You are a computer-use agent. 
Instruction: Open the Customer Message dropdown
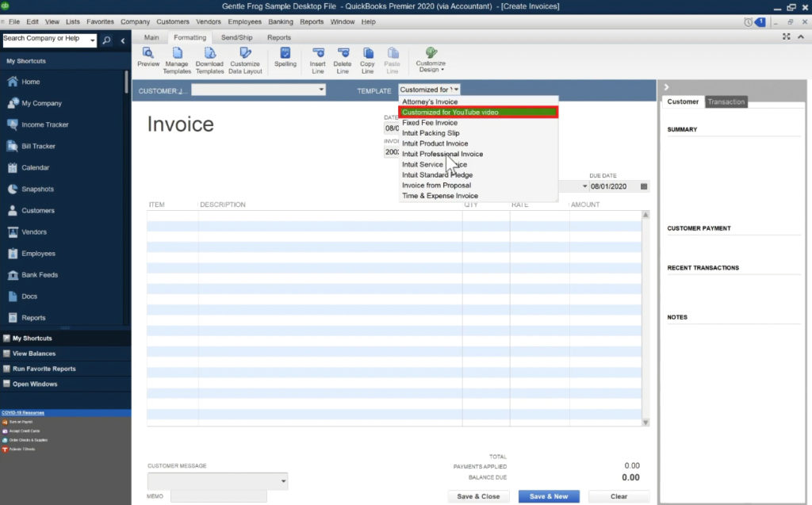282,480
